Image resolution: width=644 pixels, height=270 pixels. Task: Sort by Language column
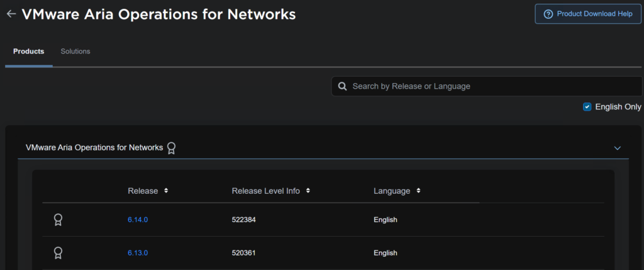[418, 191]
